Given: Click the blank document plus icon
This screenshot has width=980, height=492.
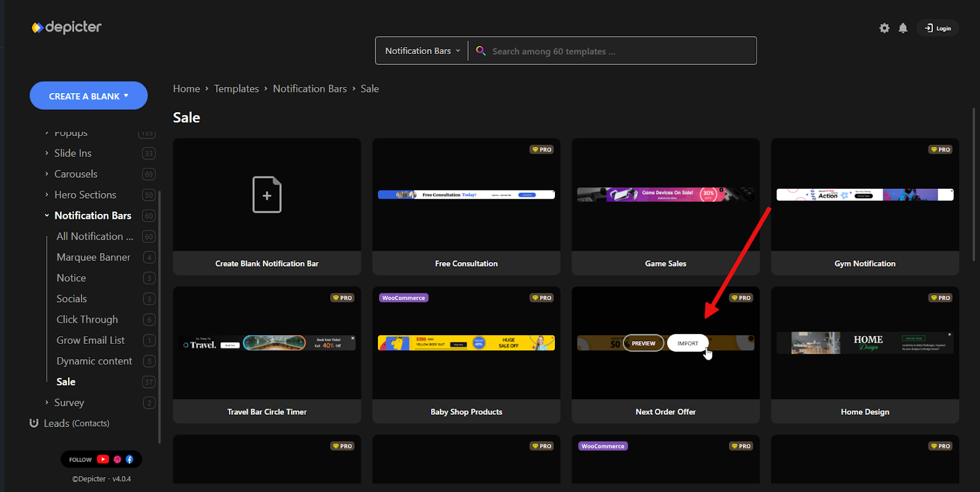Looking at the screenshot, I should click(267, 195).
